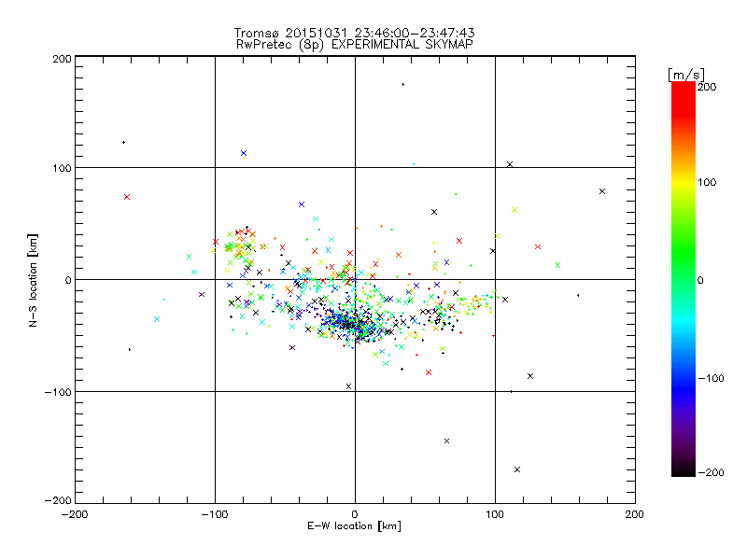Click the x-axis tick label '-100'
Viewport: 747px width, 560px height.
[215, 515]
